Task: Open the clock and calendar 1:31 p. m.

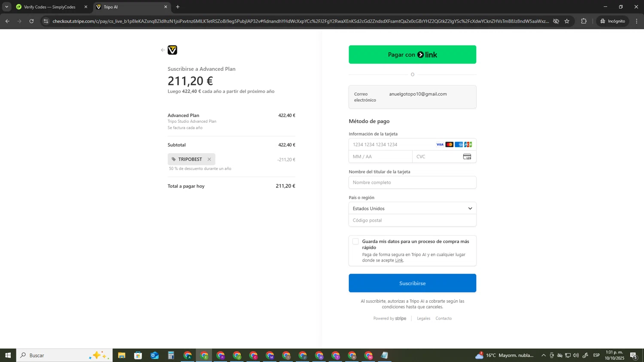Action: [x=614, y=355]
